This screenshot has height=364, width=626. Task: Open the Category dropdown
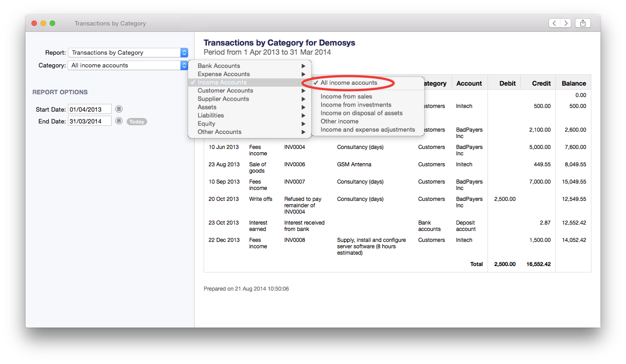coord(128,66)
